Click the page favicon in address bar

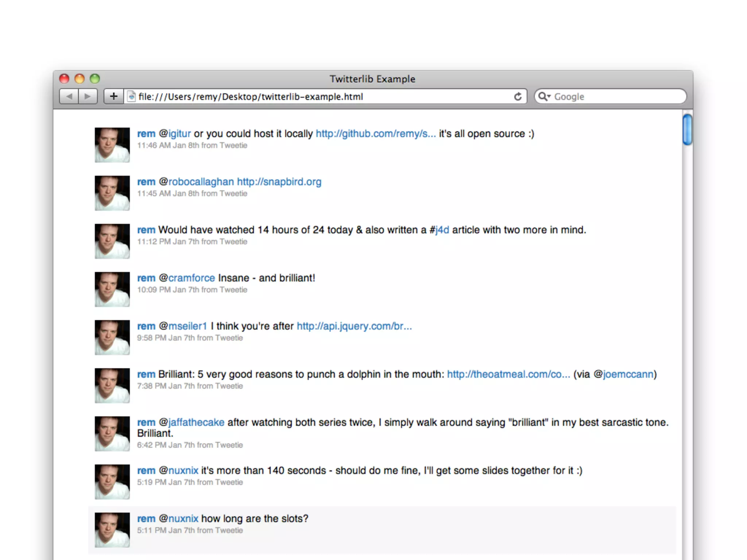pos(131,97)
